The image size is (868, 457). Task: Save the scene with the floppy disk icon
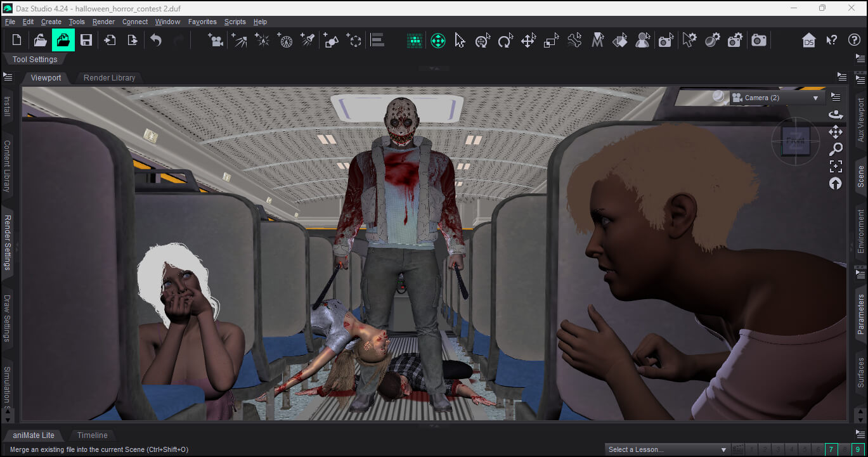[x=86, y=41]
